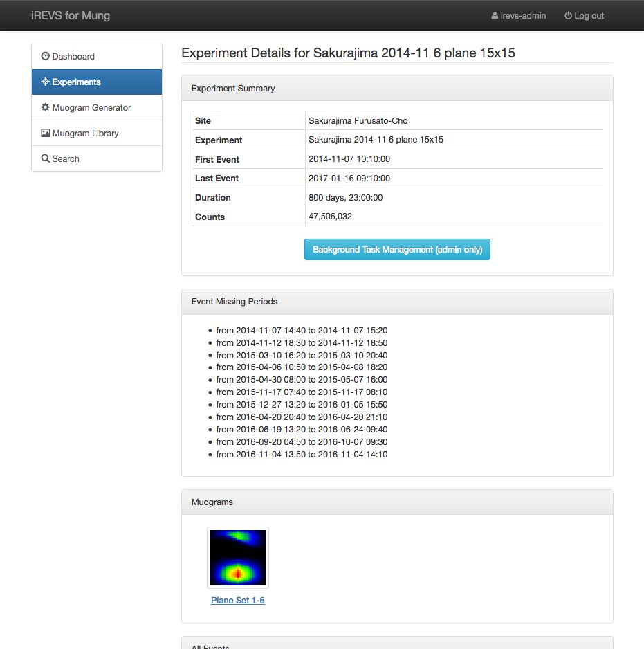This screenshot has height=649, width=644.
Task: Click the Experiment Details page heading
Action: [x=348, y=53]
